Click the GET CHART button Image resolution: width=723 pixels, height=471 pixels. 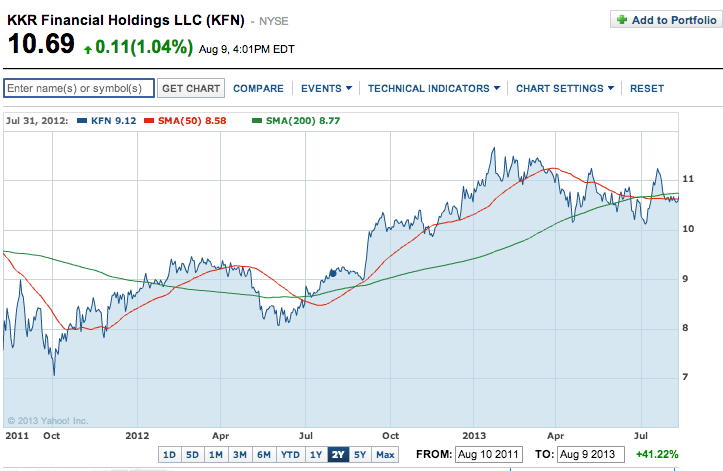[191, 88]
